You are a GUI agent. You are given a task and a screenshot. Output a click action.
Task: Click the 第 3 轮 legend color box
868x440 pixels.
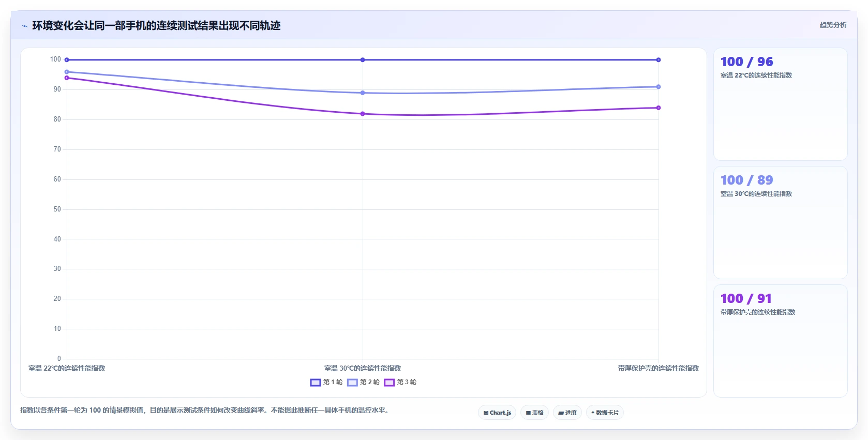click(x=389, y=383)
